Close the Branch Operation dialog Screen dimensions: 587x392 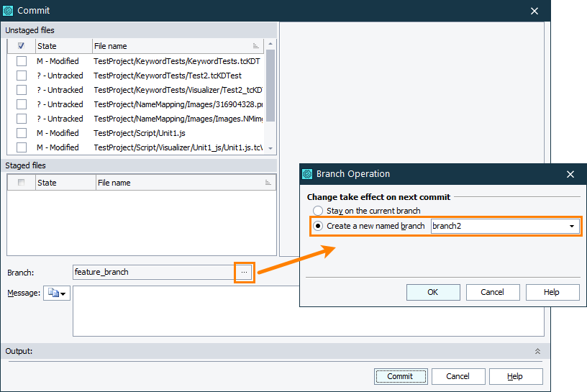[x=570, y=175]
